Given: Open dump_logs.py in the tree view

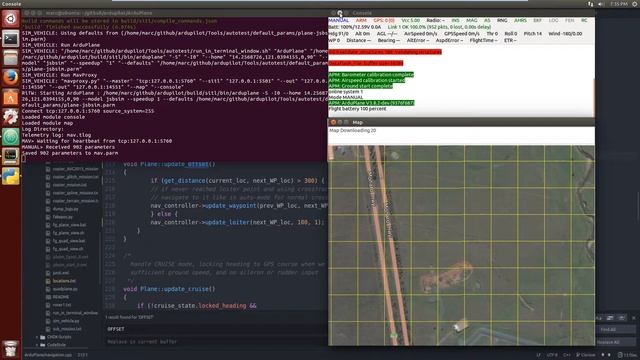Looking at the screenshot, I should tap(65, 209).
